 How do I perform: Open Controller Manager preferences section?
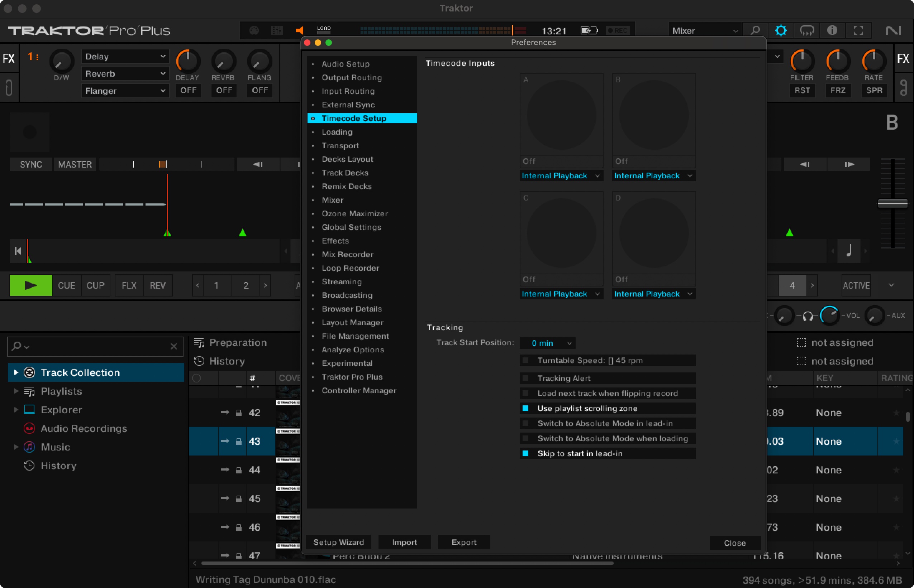(358, 390)
